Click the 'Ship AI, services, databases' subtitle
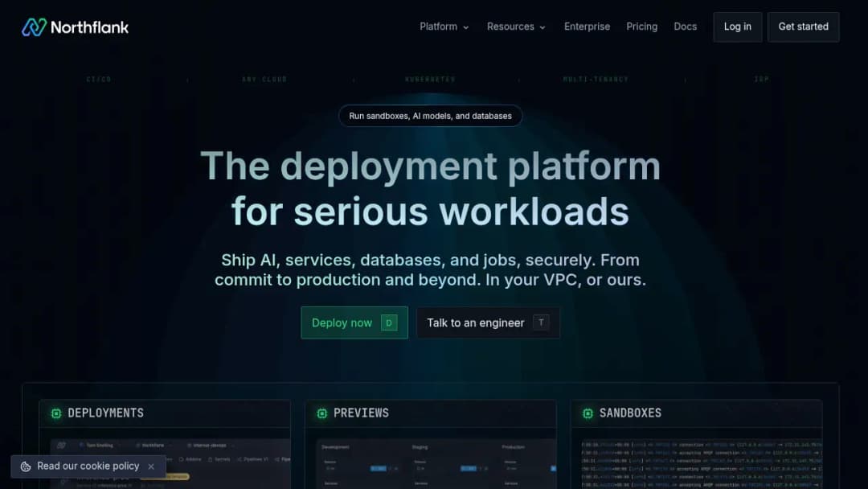 point(430,269)
